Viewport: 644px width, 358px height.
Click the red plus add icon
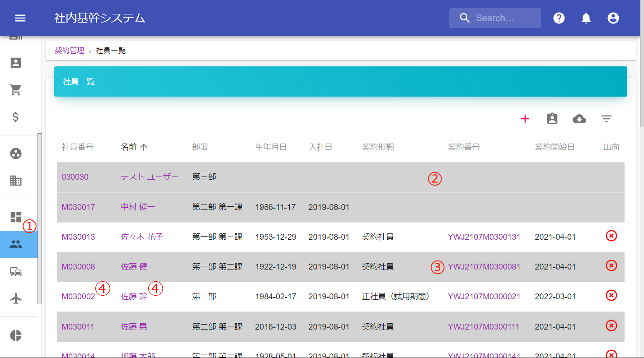coord(525,119)
